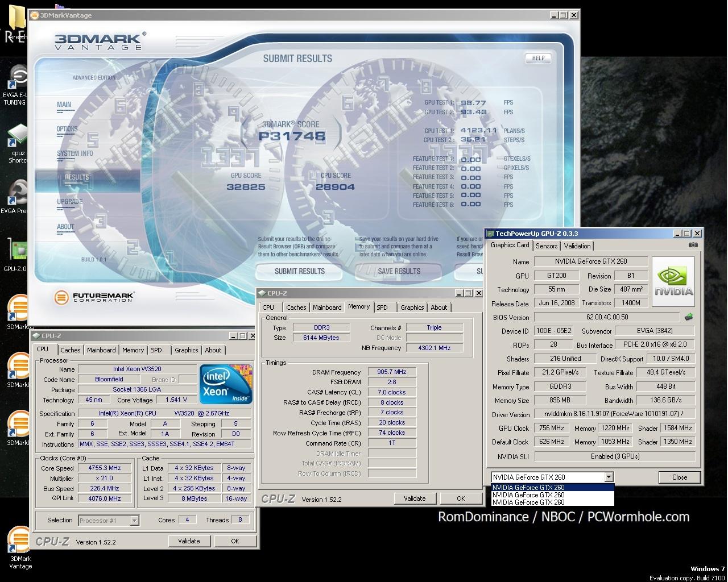Launch the 3DMark Vantage desktop shortcut
The width and height of the screenshot is (728, 582).
(19, 548)
